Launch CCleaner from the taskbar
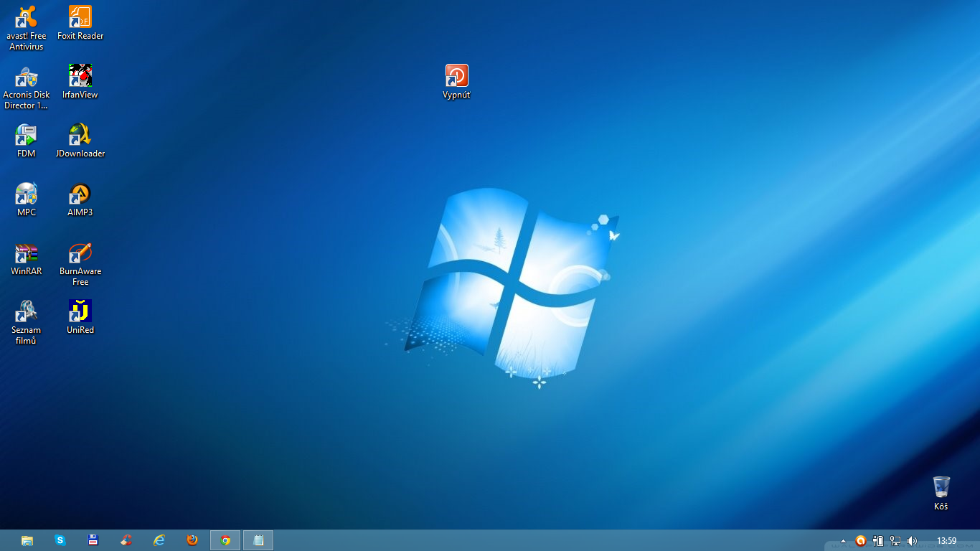Screen dimensions: 980x551 [x=126, y=540]
